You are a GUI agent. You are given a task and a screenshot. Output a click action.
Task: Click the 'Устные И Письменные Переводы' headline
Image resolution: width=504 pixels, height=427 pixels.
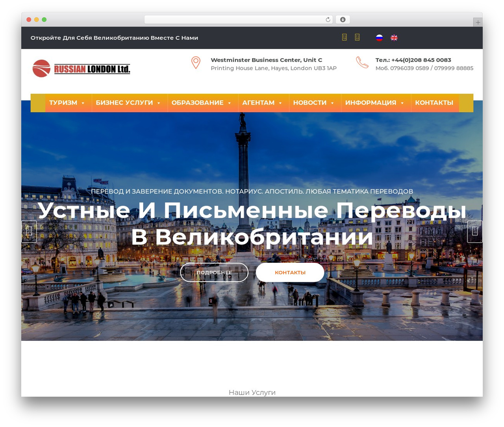point(252,210)
